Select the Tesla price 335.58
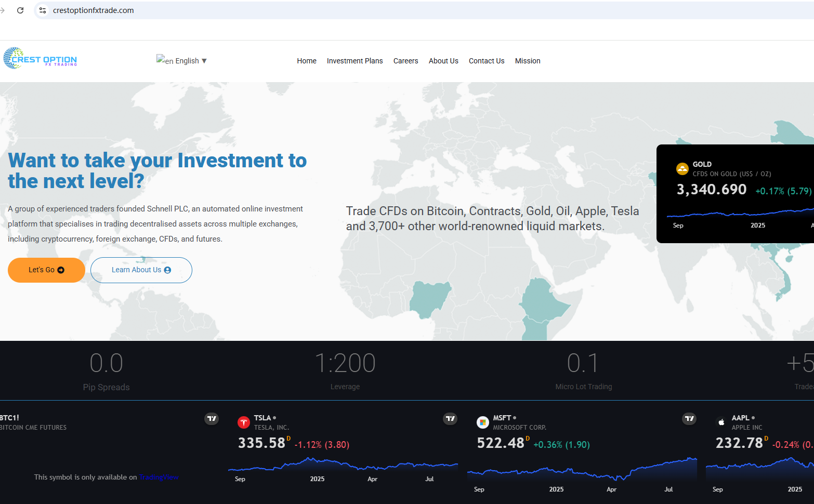The height and width of the screenshot is (504, 814). pyautogui.click(x=261, y=443)
